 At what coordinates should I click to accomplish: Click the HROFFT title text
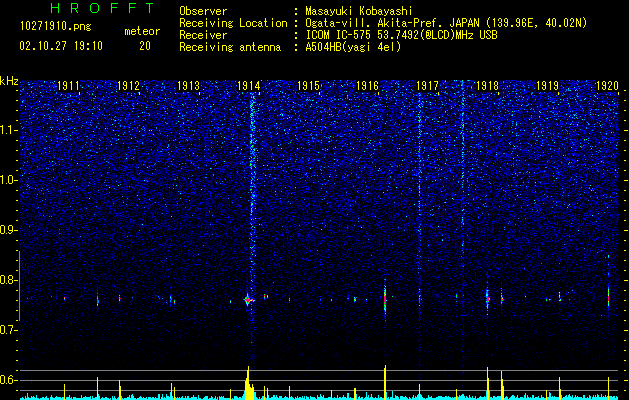pyautogui.click(x=102, y=8)
